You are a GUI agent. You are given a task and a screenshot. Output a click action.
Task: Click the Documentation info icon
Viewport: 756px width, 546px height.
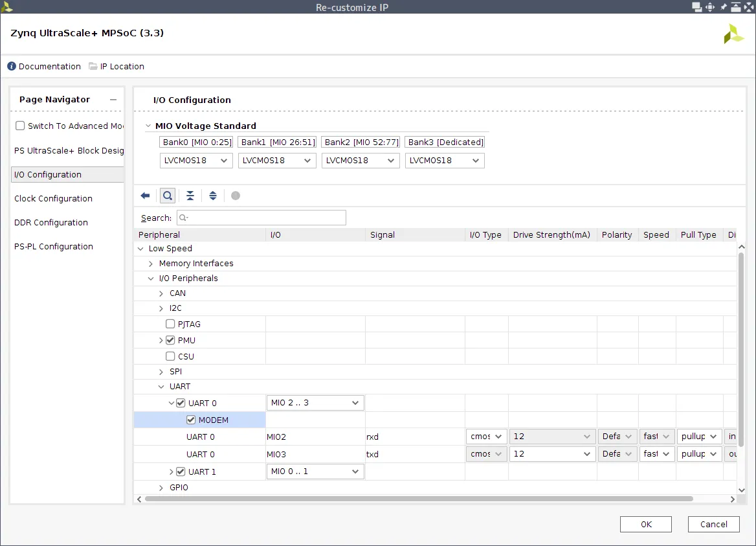coord(12,67)
